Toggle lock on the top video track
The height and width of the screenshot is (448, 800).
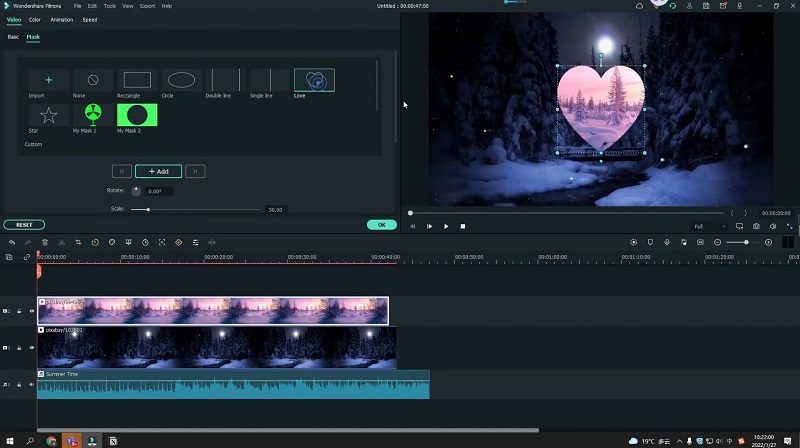click(19, 311)
